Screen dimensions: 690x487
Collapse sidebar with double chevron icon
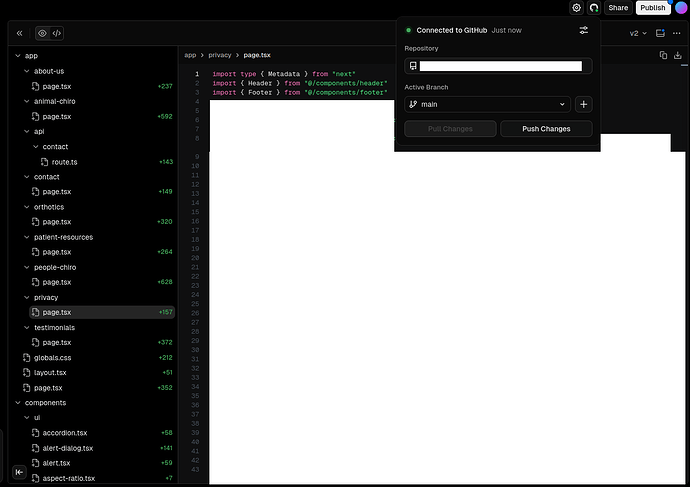point(19,33)
